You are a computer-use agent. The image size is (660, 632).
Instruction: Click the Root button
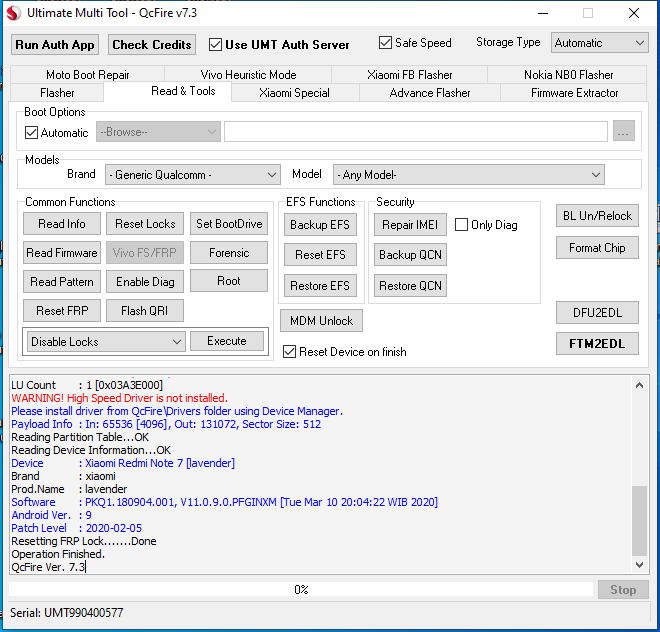click(x=229, y=281)
